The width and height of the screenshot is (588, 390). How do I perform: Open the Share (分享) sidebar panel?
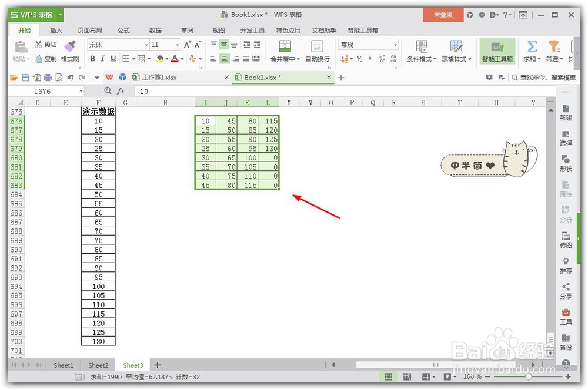click(x=566, y=291)
